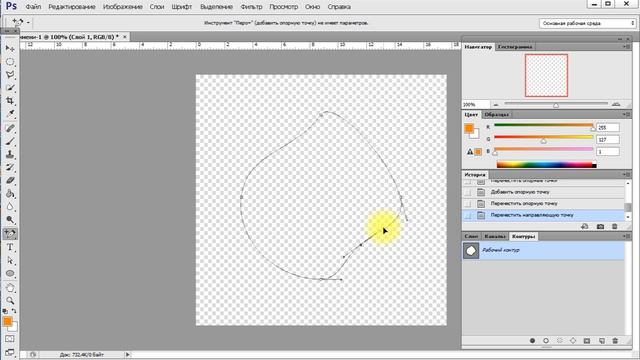Image resolution: width=640 pixels, height=360 pixels.
Task: Select the Clone Stamp tool
Action: point(10,155)
